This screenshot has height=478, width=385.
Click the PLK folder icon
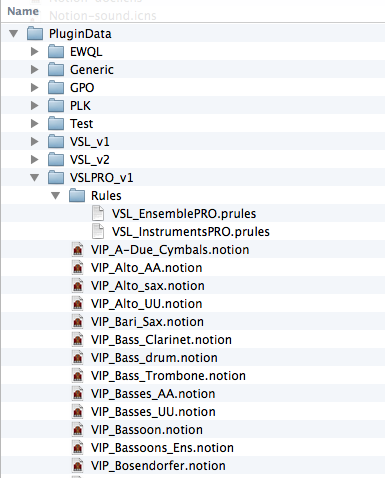tap(56, 105)
